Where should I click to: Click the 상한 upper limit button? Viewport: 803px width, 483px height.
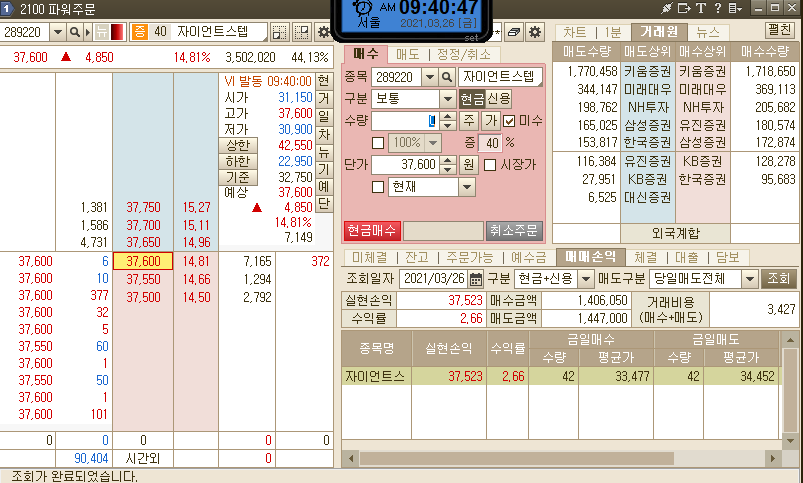pos(238,145)
